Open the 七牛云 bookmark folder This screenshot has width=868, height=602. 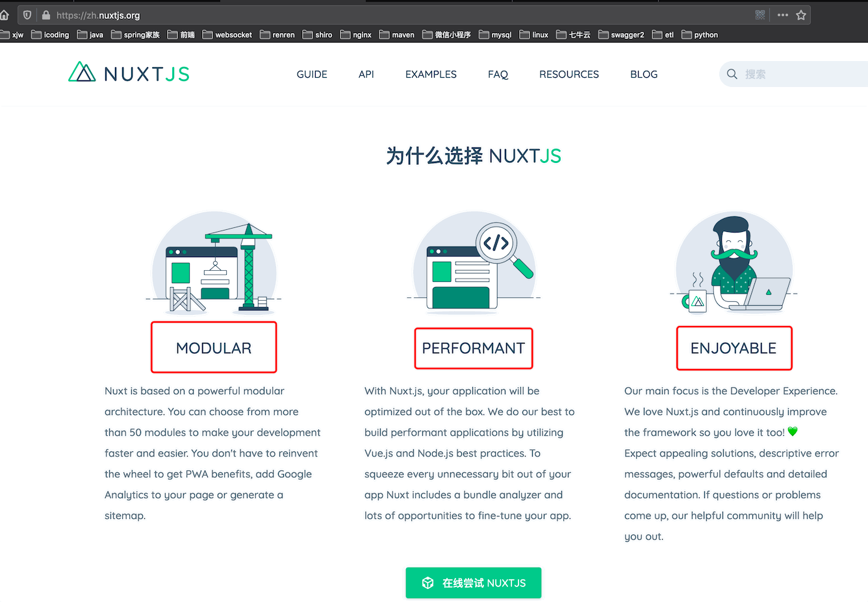pos(574,35)
